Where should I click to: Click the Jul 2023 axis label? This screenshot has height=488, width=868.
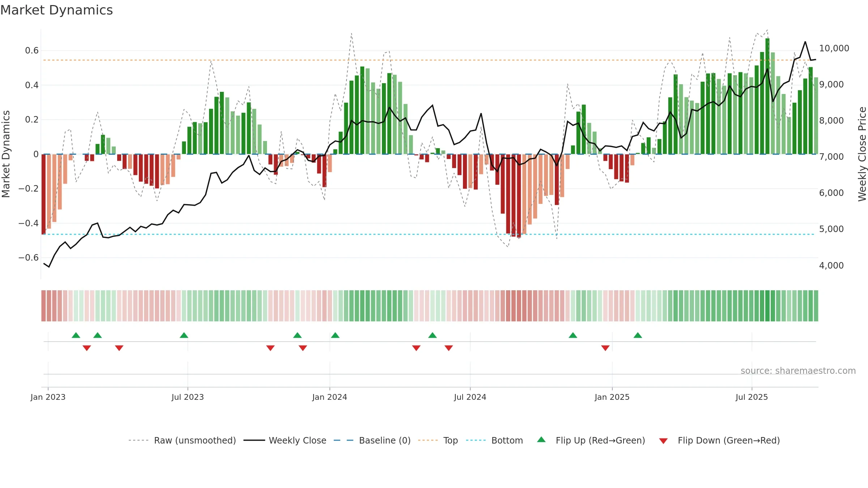coord(188,397)
